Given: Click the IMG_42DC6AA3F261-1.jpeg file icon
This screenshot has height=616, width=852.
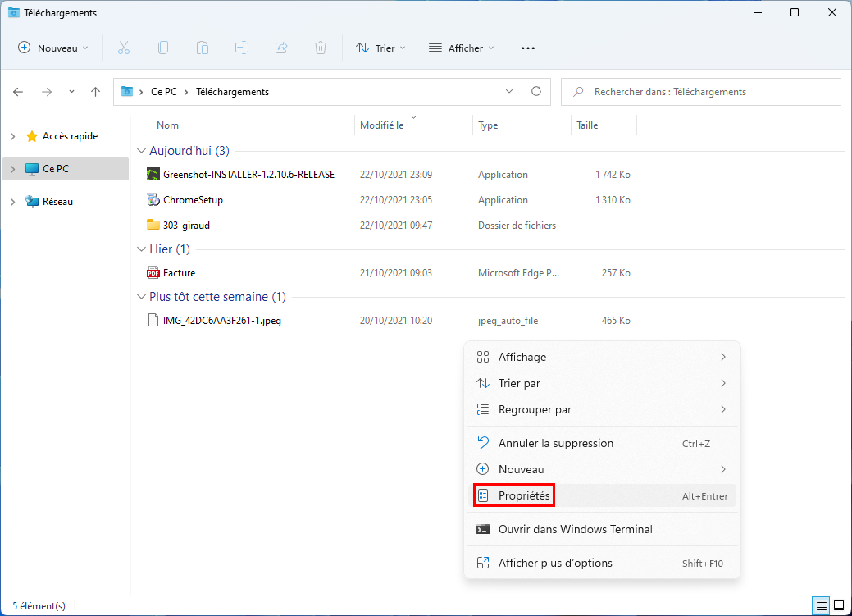Looking at the screenshot, I should [153, 320].
